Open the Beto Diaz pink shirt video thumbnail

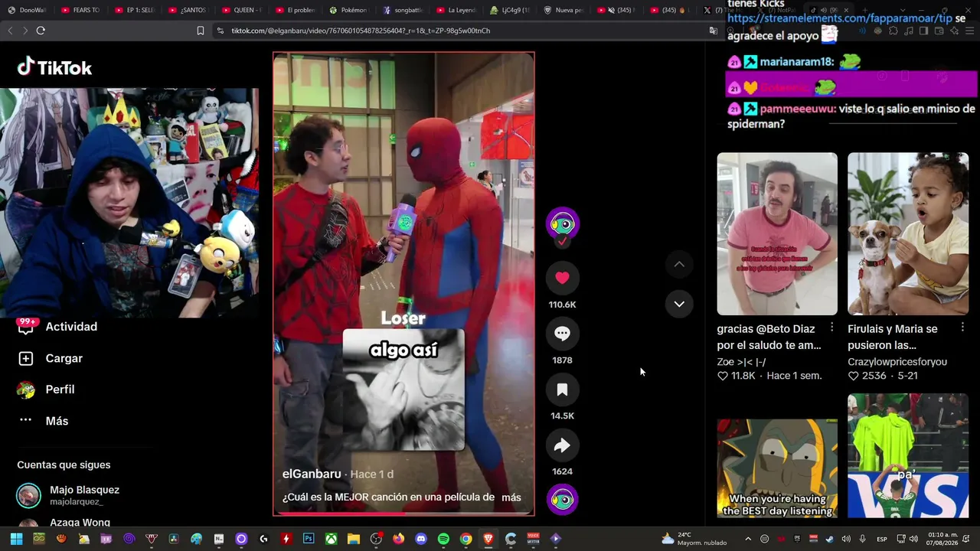(x=777, y=233)
